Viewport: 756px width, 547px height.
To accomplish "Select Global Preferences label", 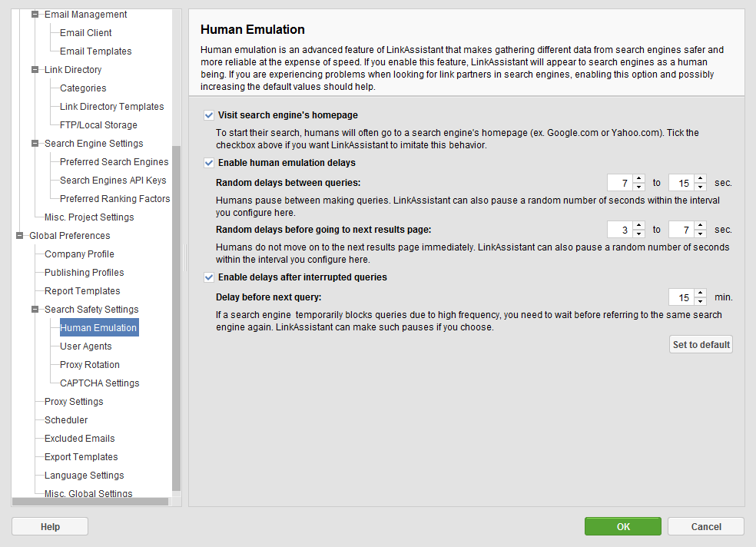I will click(x=70, y=236).
